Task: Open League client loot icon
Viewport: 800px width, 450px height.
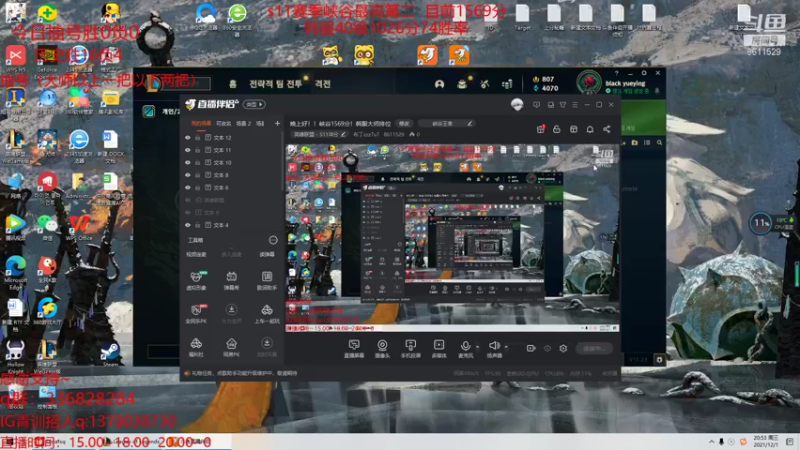Action: click(462, 84)
